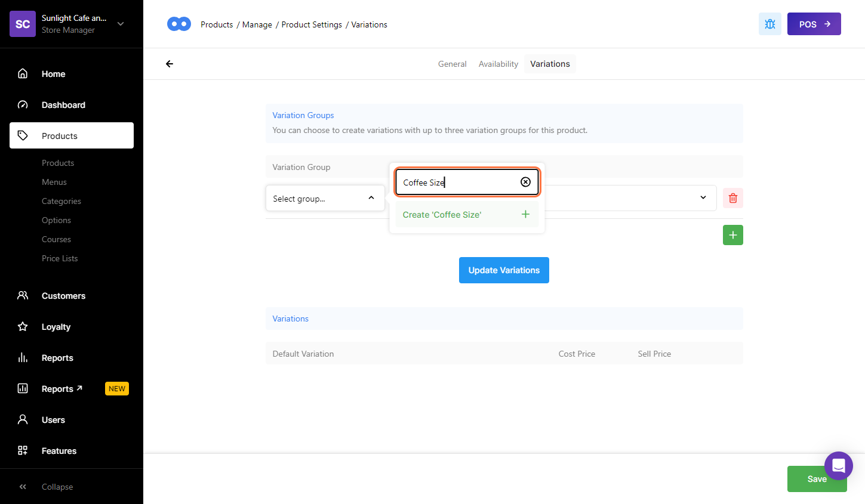Screen dimensions: 865x504
Task: Click the Home icon in sidebar
Action: [x=23, y=74]
